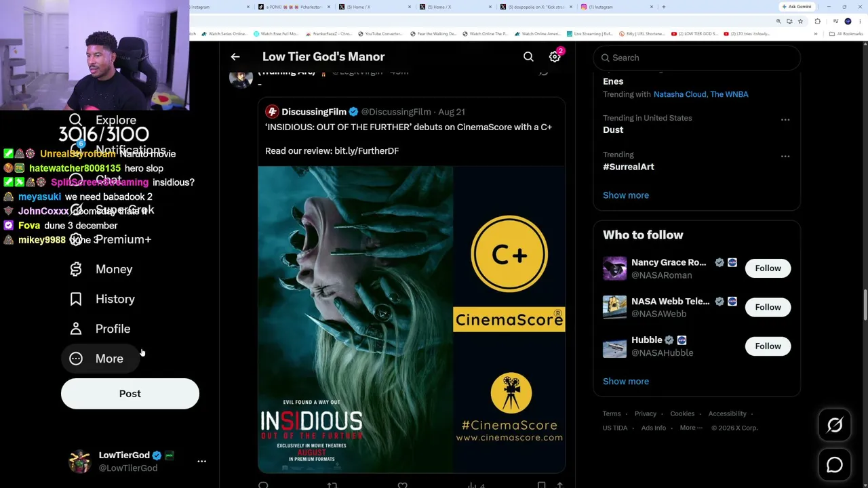
Task: Open the LowTierGod account switcher
Action: pyautogui.click(x=137, y=461)
